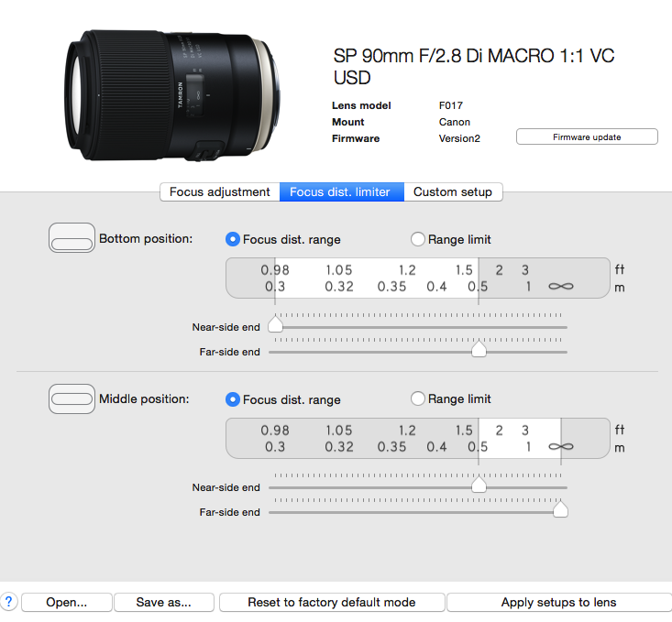Switch to the Focus adjustment tab
The image size is (672, 622).
click(x=220, y=191)
